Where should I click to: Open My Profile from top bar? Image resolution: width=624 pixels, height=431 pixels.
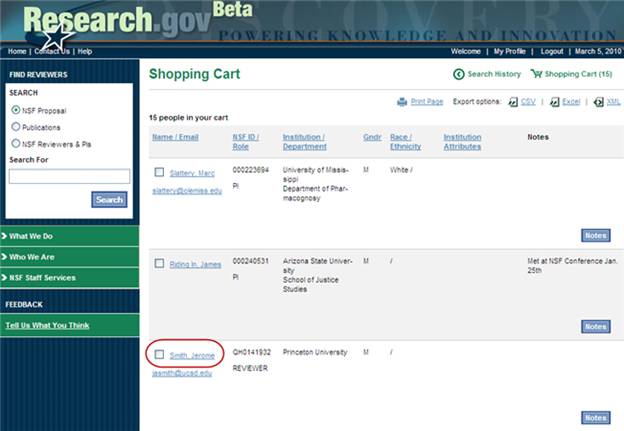[510, 51]
